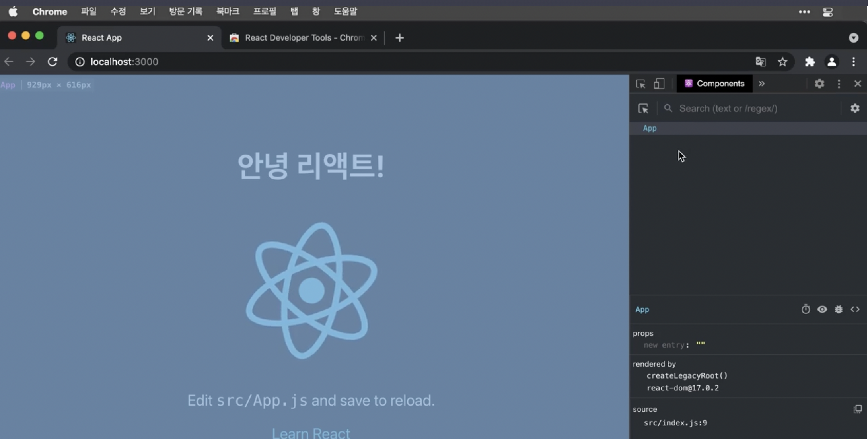Expand more DevTools tabs chevron
The width and height of the screenshot is (868, 439).
761,84
